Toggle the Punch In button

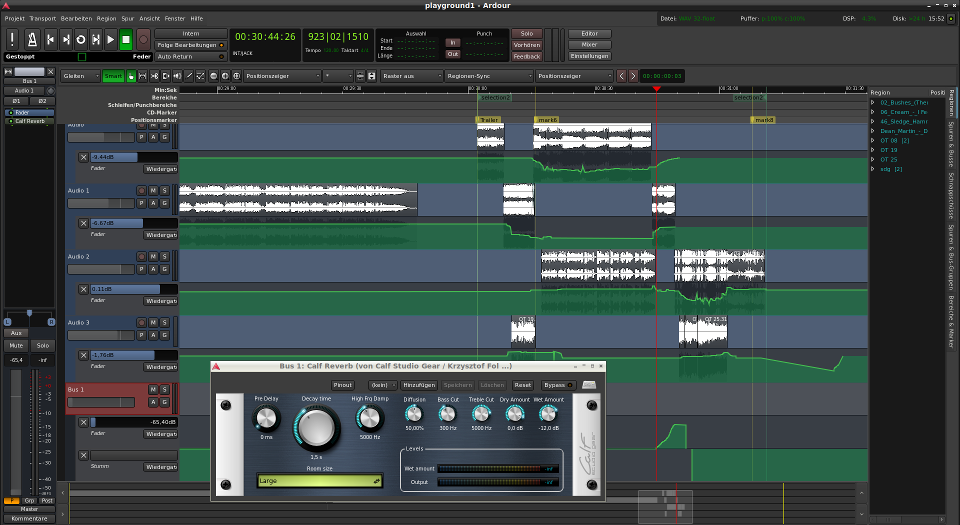click(452, 43)
